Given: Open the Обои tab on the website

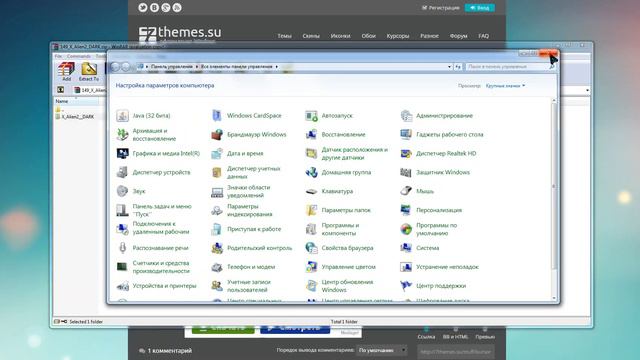Looking at the screenshot, I should (x=368, y=36).
